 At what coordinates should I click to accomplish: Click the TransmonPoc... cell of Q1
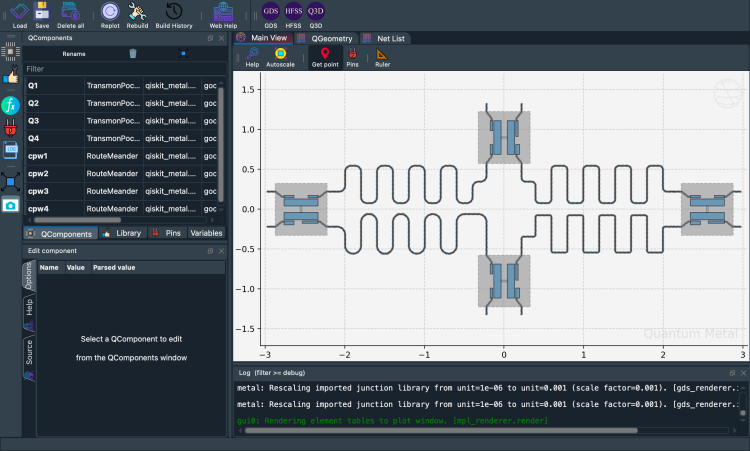[113, 86]
